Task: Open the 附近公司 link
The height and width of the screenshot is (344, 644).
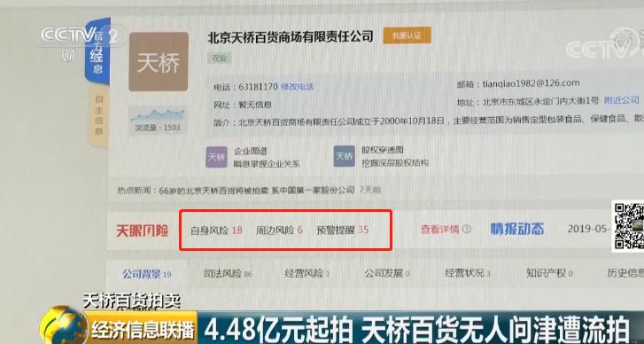Action: 621,100
